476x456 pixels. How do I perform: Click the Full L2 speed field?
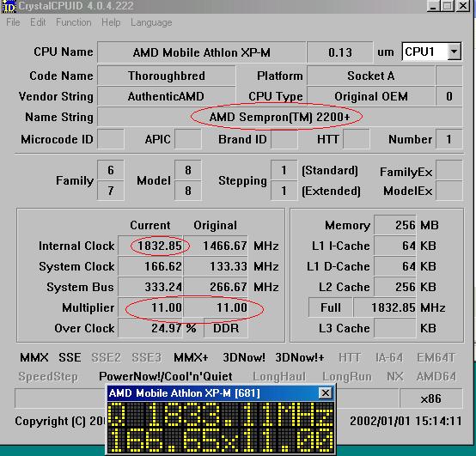coord(330,307)
